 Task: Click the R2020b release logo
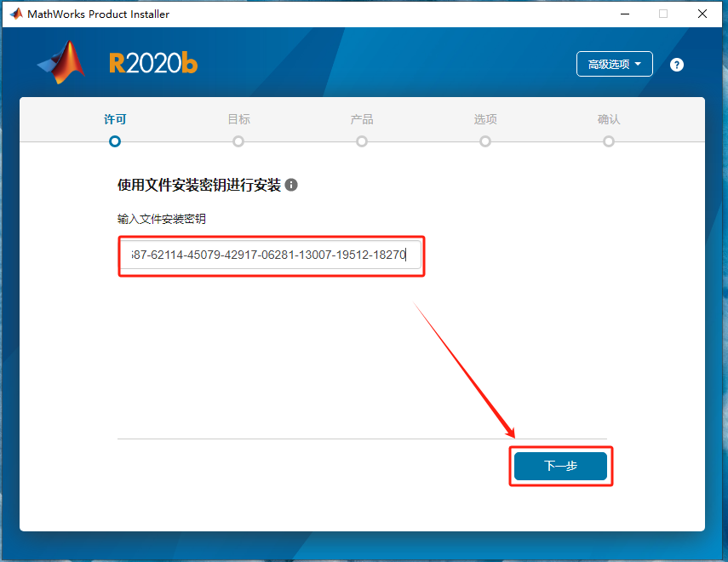point(153,63)
